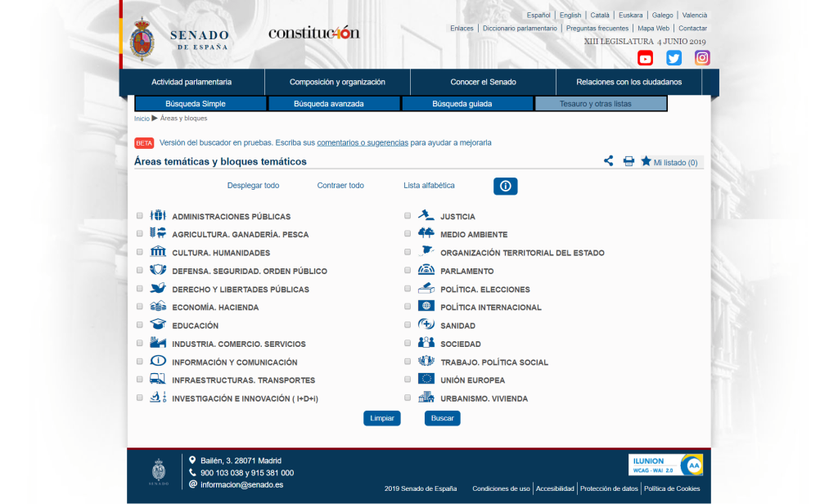Switch to the Búsqueda avanzada tab

(329, 104)
